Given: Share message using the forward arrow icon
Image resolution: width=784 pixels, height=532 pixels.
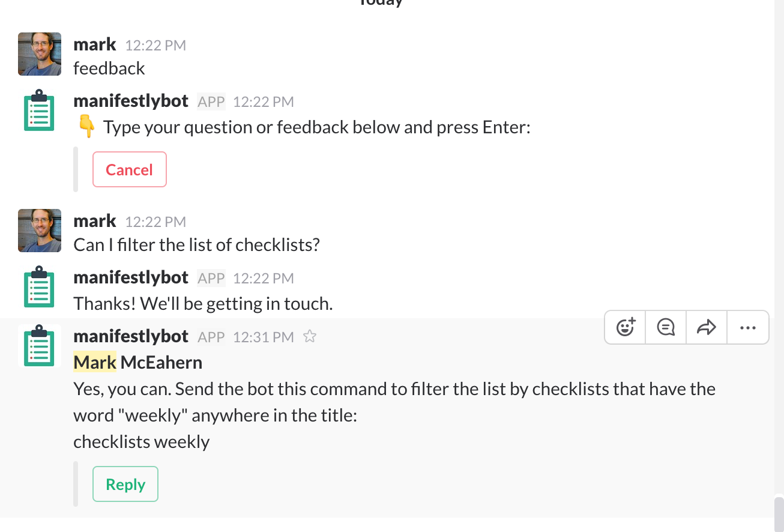Looking at the screenshot, I should pyautogui.click(x=707, y=327).
